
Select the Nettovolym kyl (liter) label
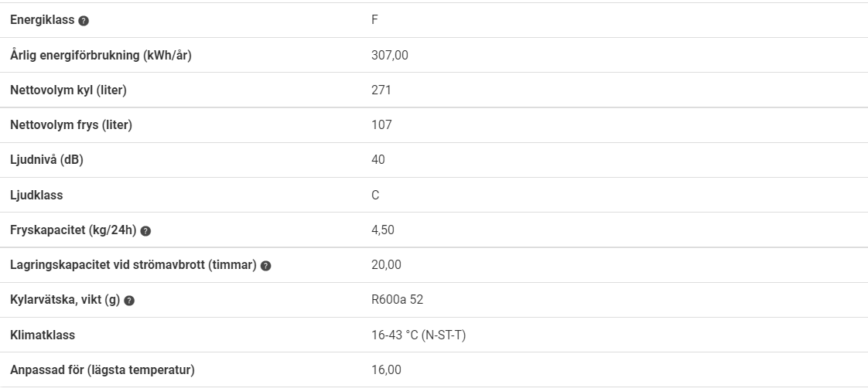(x=68, y=90)
